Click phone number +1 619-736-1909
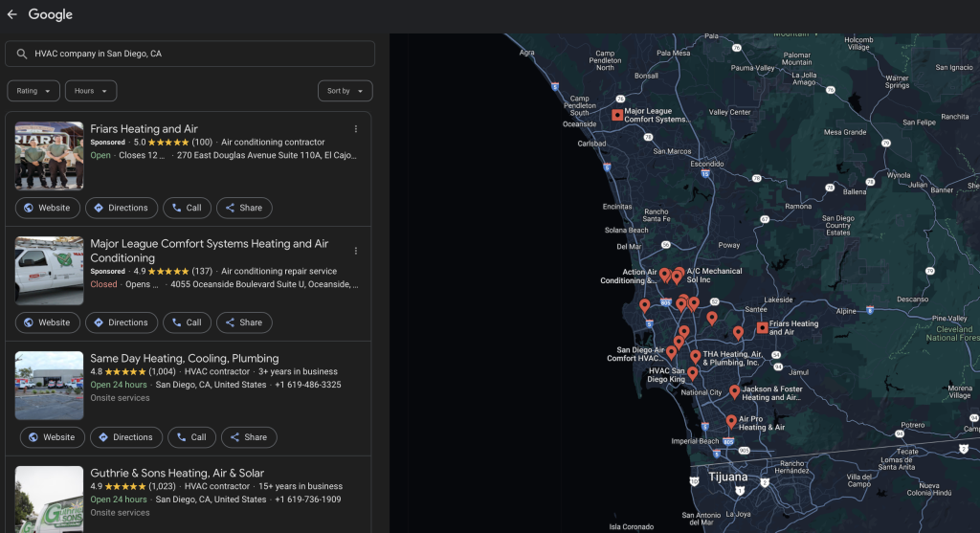 [x=308, y=500]
